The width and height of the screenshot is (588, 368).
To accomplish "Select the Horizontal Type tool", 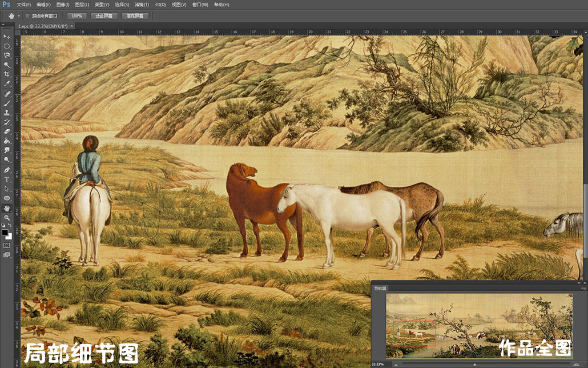I will tap(7, 179).
